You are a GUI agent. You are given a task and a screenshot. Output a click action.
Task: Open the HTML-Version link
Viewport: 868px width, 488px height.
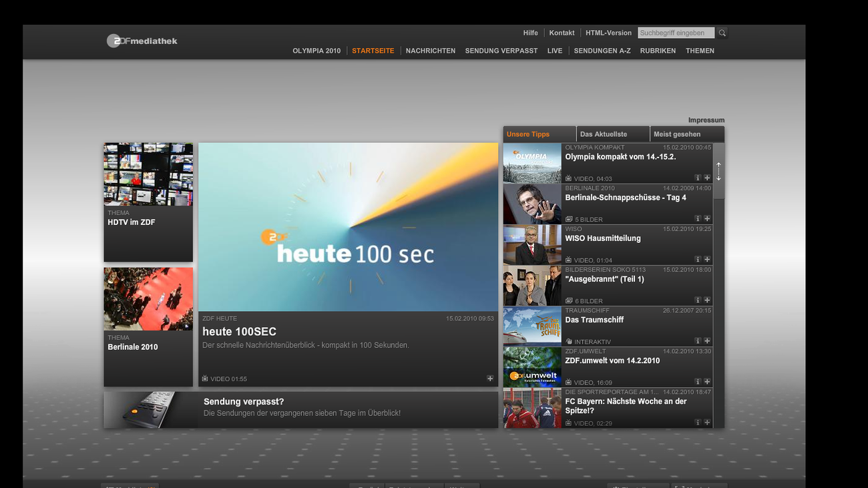click(608, 33)
